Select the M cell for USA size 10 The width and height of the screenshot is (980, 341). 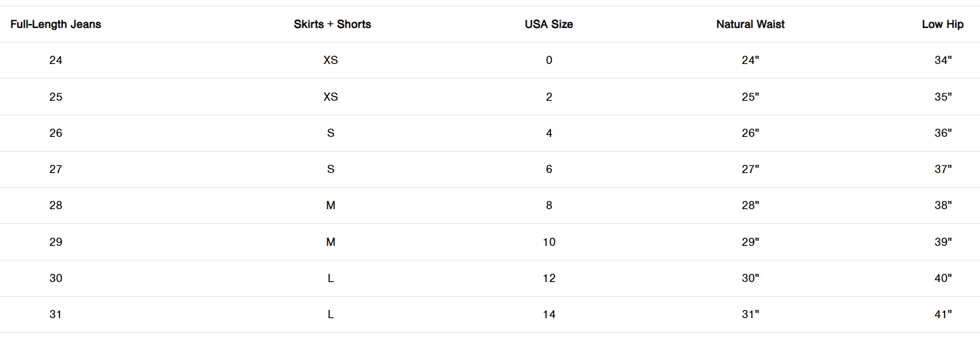pyautogui.click(x=330, y=242)
